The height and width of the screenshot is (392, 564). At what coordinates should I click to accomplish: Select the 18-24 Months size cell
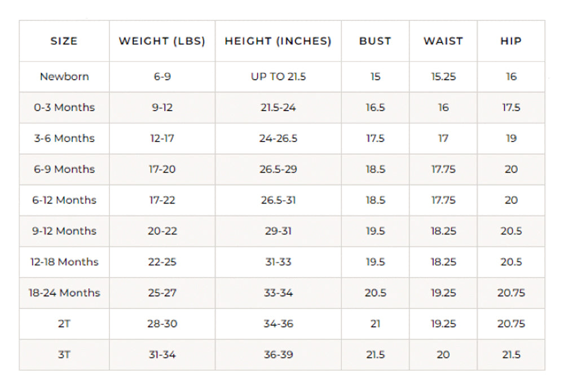(64, 293)
